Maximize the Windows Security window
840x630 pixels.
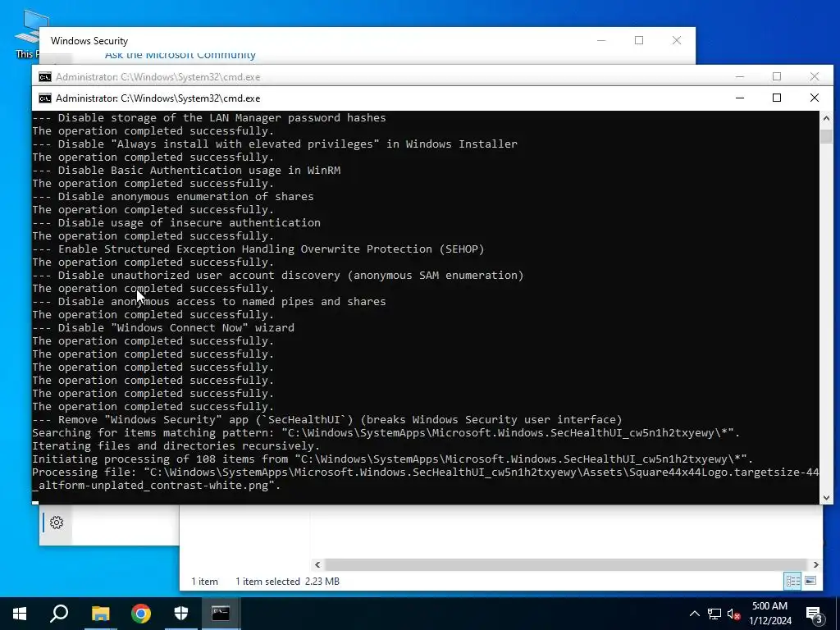639,40
